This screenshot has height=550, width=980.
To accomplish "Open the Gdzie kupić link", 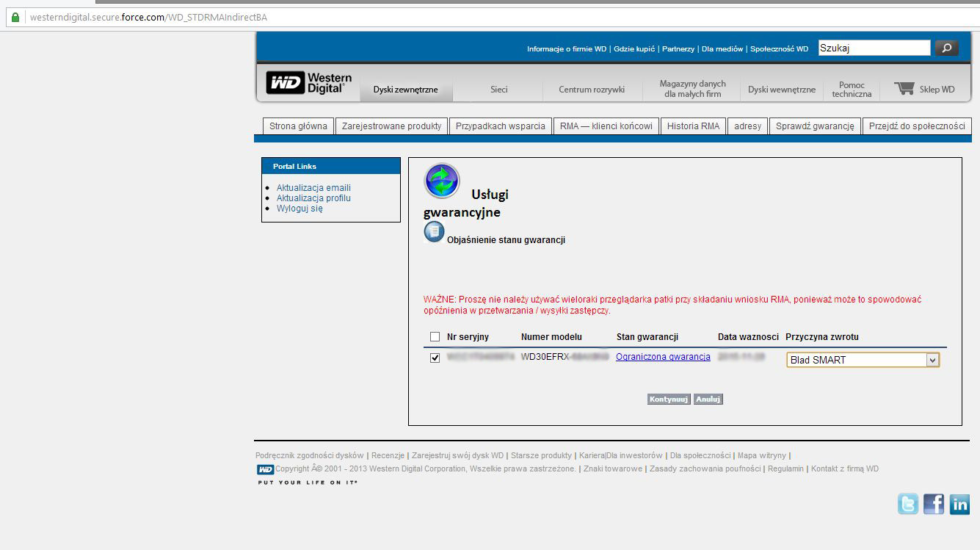I will 634,49.
